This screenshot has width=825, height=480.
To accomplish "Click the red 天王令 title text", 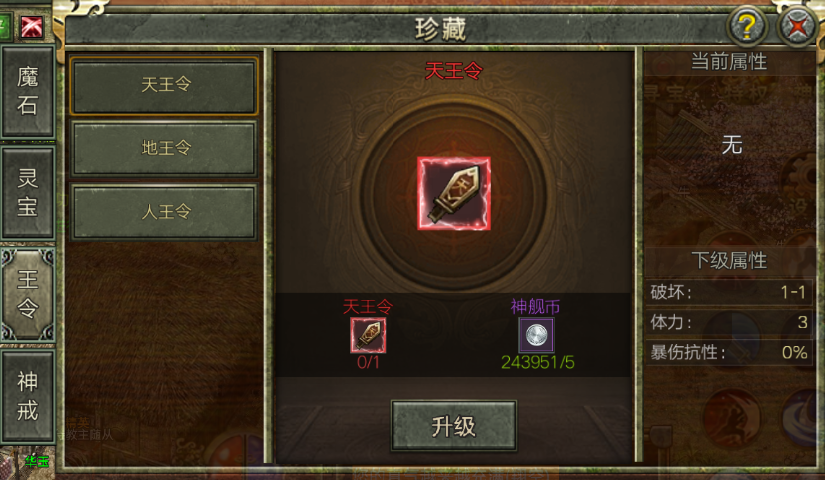I will pos(454,71).
